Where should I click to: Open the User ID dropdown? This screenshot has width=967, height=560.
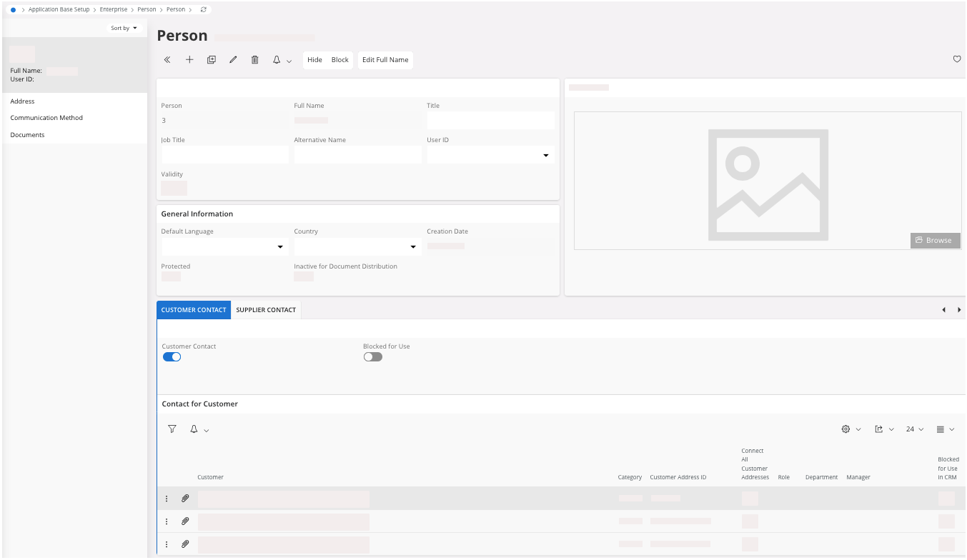tap(545, 156)
